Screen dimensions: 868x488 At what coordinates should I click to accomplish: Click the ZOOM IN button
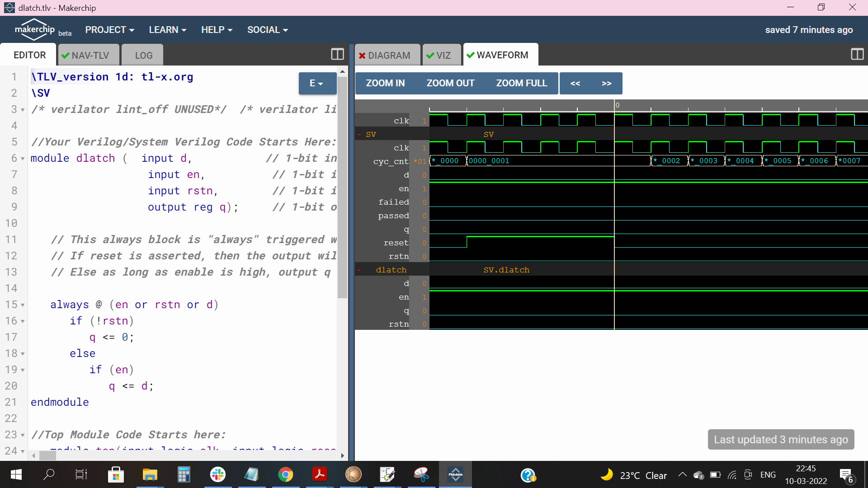385,84
